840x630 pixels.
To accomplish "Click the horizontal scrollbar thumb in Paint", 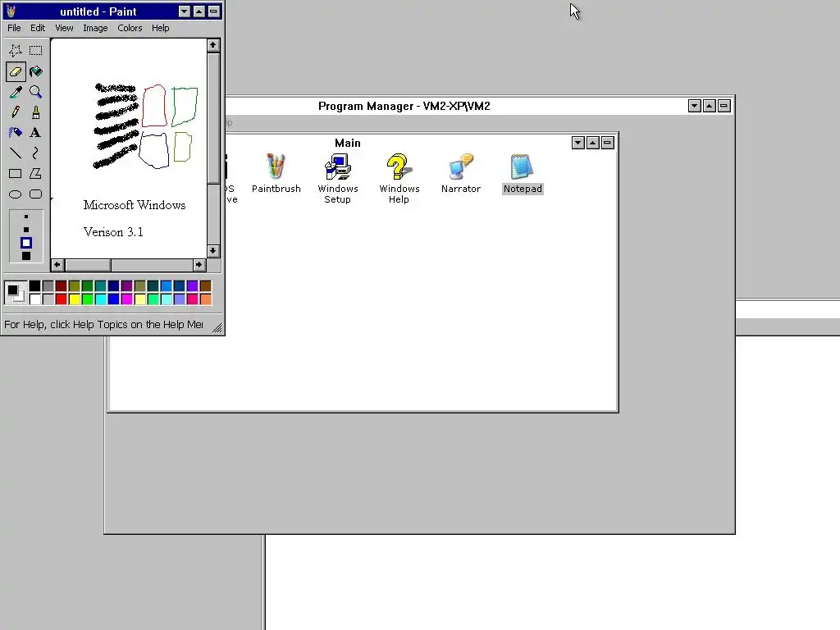I will click(88, 265).
